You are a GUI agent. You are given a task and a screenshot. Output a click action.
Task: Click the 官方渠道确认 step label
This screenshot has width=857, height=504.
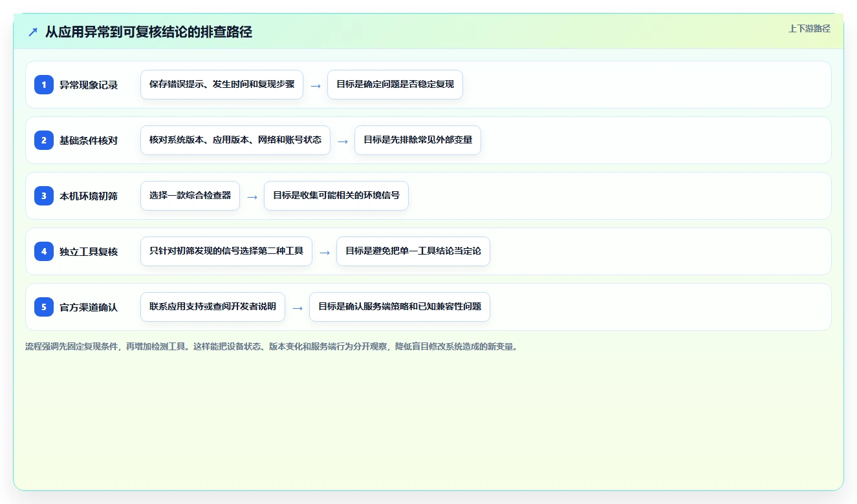tap(89, 307)
